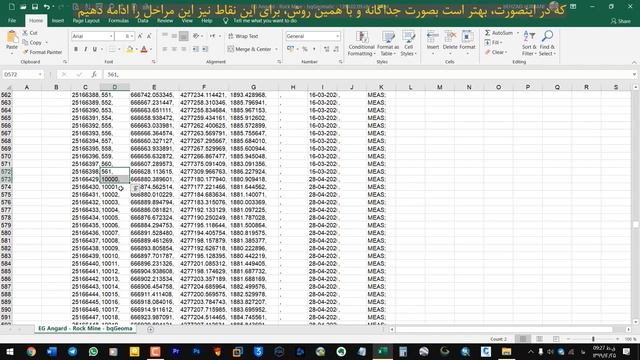Expand the AutoSum dropdown arrow
This screenshot has width=640, height=360.
[518, 33]
